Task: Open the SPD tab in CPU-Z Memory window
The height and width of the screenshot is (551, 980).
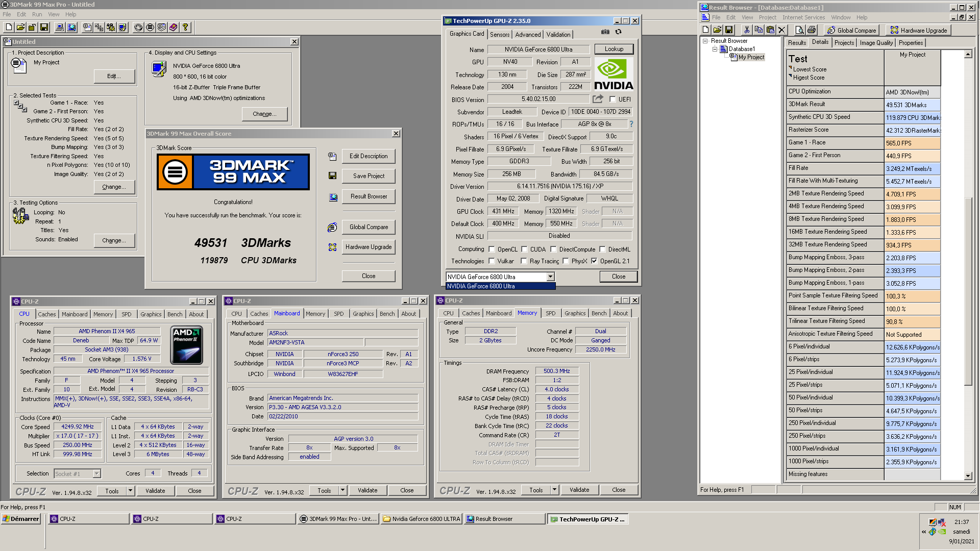Action: tap(550, 313)
